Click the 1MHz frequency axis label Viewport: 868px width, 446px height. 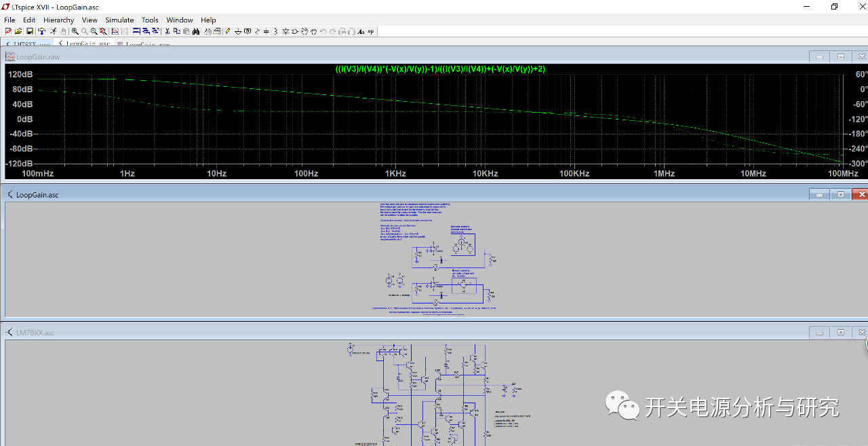click(664, 174)
